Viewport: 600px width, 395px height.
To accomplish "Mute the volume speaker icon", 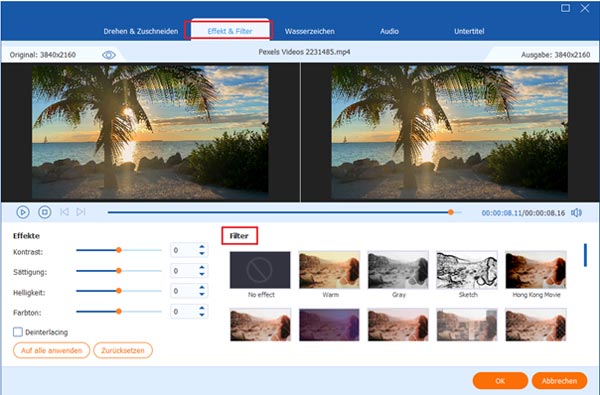I will point(576,212).
